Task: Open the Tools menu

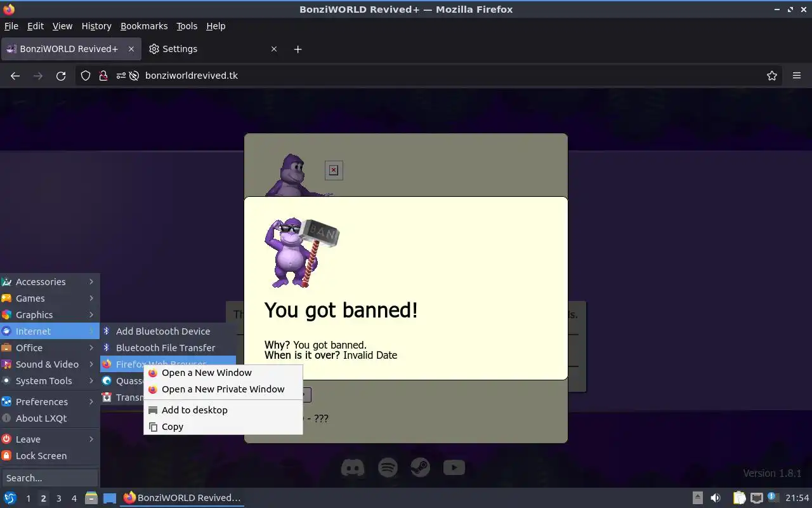Action: tap(187, 26)
